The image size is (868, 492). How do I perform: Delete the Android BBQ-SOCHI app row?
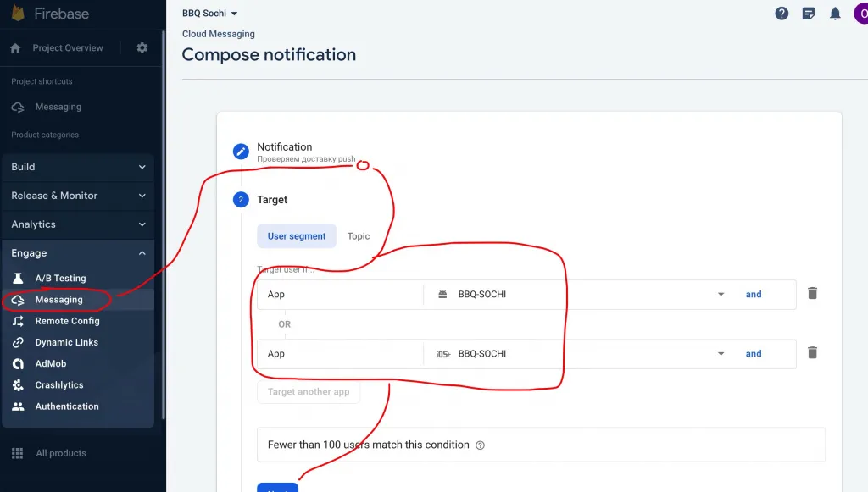[812, 294]
